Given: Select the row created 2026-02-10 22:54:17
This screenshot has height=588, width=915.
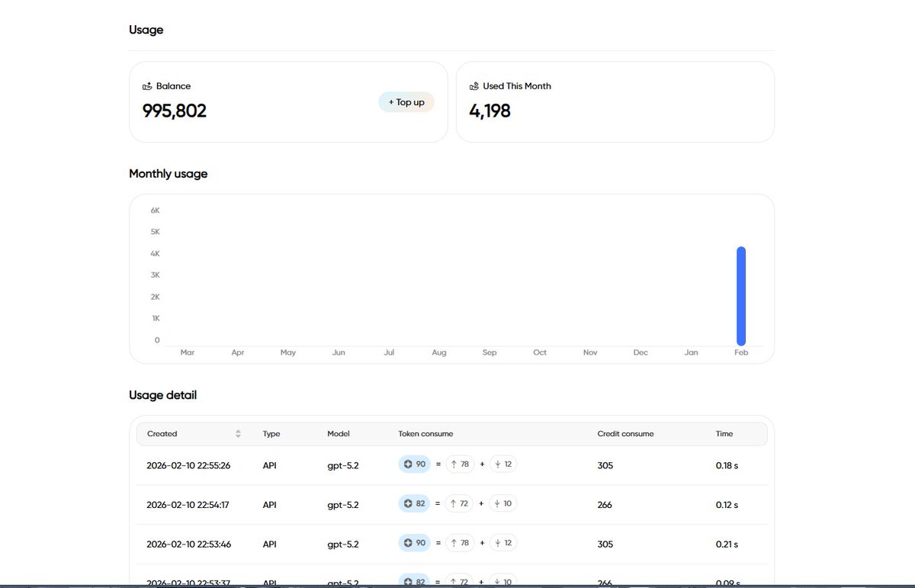Looking at the screenshot, I should pos(452,505).
